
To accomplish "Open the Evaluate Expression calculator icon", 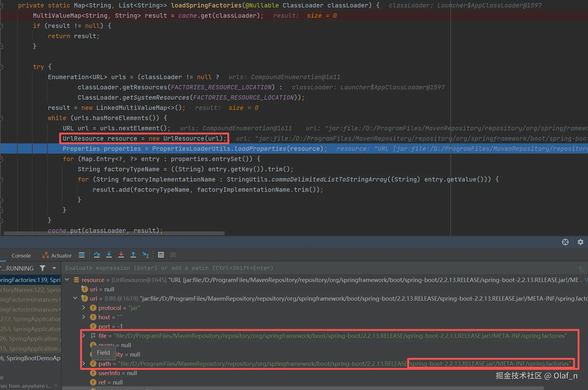I will (161, 255).
